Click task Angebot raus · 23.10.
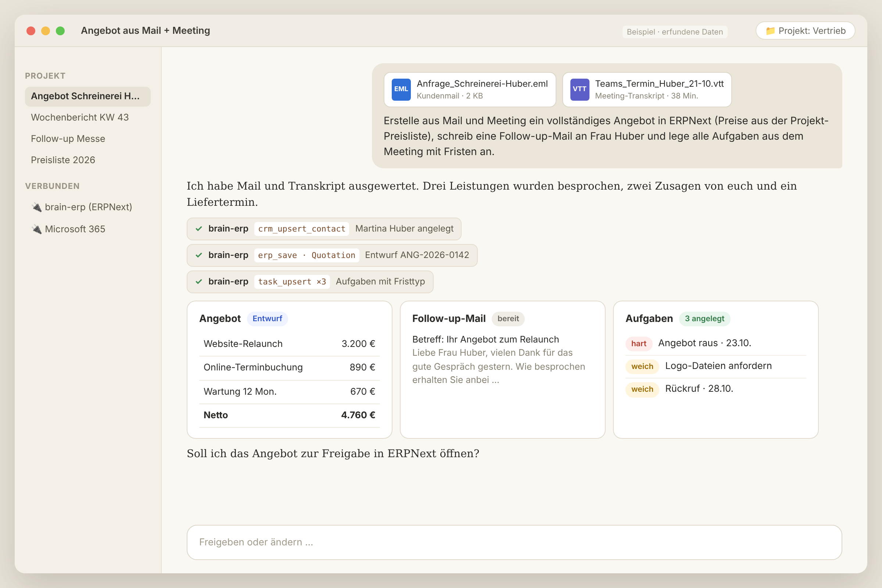The width and height of the screenshot is (882, 588). 704,343
